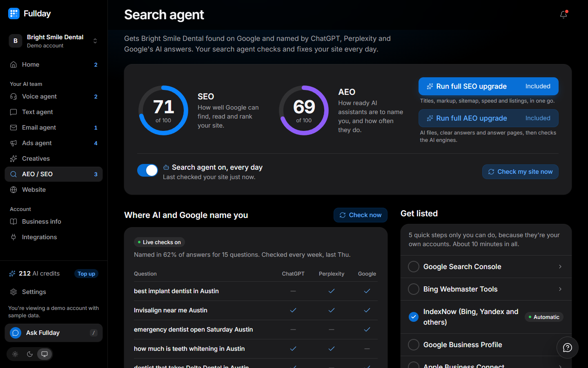Click the Ask Fullday chat icon

click(16, 333)
